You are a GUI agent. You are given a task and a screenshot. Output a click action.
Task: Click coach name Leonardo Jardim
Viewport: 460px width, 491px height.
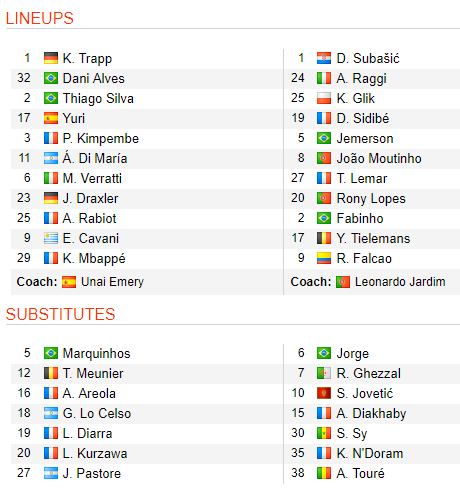pos(400,282)
